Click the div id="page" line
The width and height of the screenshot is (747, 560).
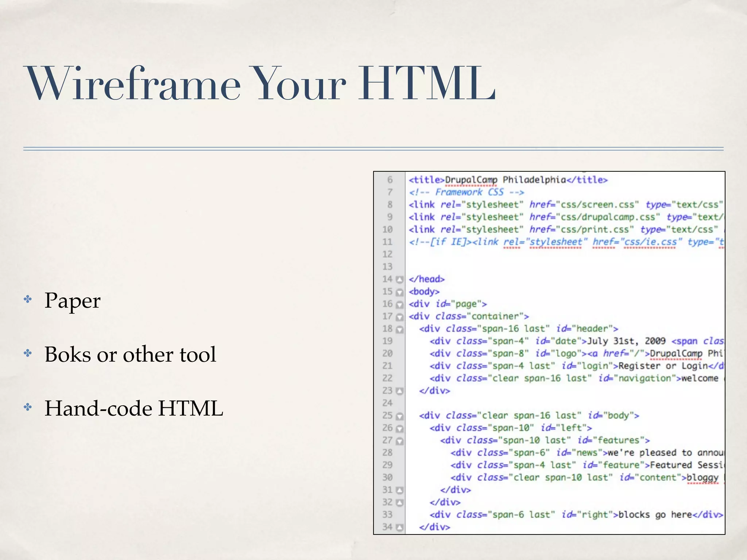(448, 304)
